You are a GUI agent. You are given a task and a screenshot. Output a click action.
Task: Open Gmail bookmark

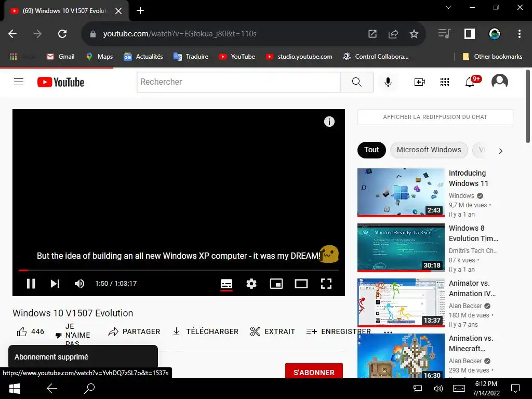(60, 57)
